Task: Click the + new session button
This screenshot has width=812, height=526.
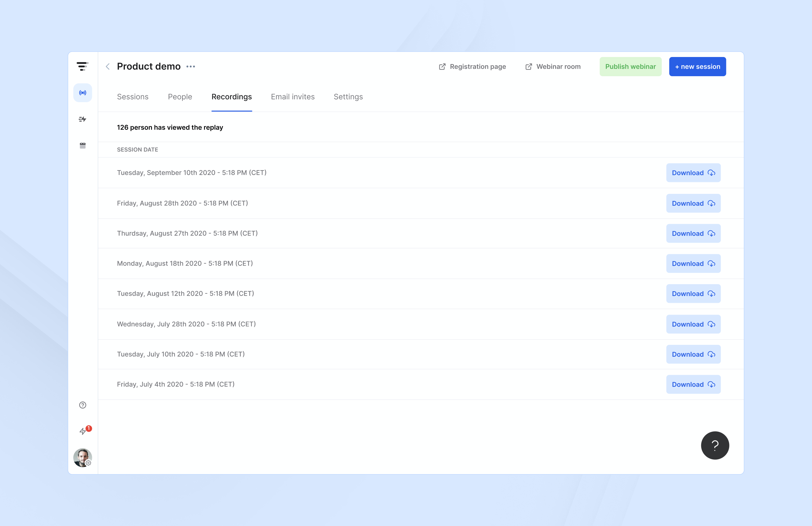Action: pos(697,67)
